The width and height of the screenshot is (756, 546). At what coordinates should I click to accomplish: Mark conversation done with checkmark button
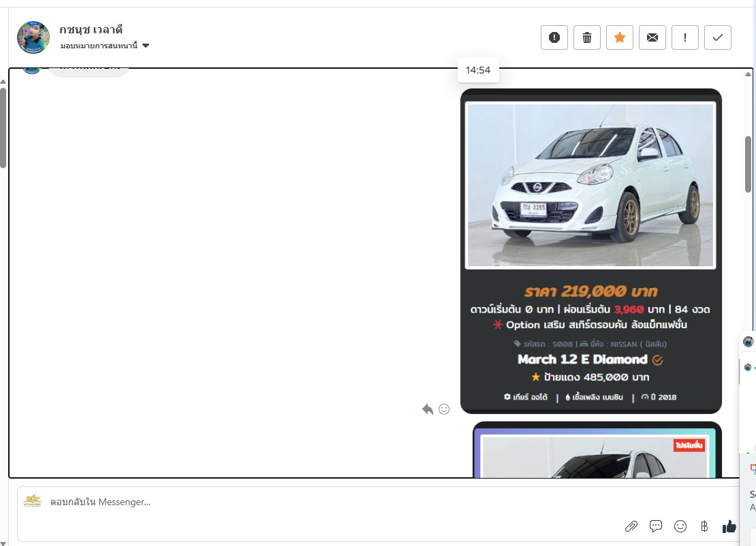(717, 37)
